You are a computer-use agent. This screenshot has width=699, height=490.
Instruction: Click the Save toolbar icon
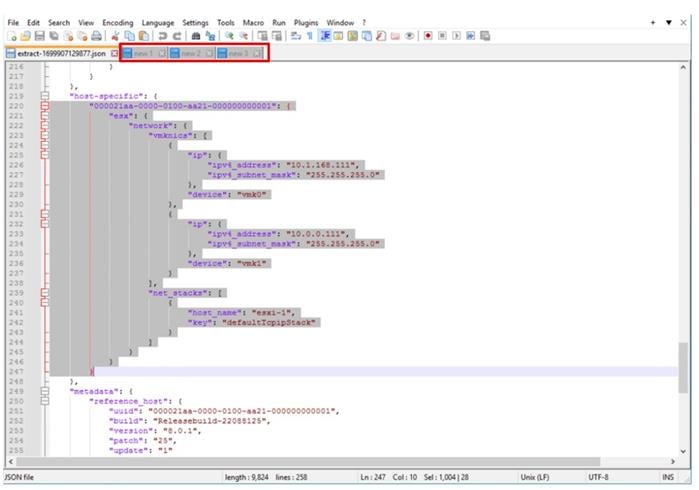(40, 36)
